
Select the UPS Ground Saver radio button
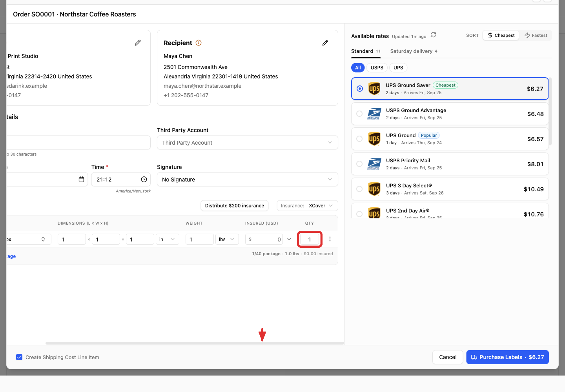(360, 89)
